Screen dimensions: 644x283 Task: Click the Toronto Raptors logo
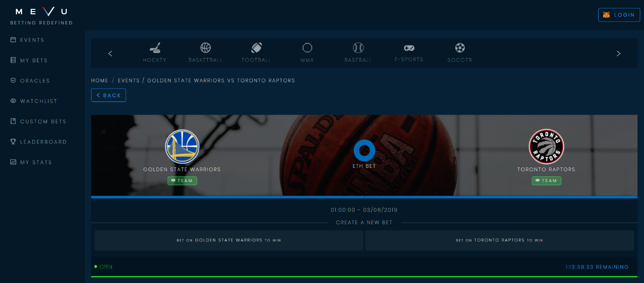pos(546,146)
